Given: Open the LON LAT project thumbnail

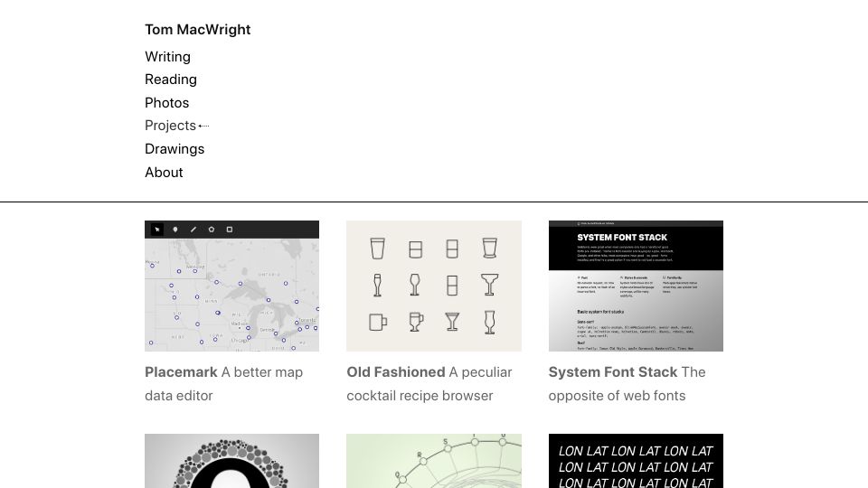Looking at the screenshot, I should point(636,461).
